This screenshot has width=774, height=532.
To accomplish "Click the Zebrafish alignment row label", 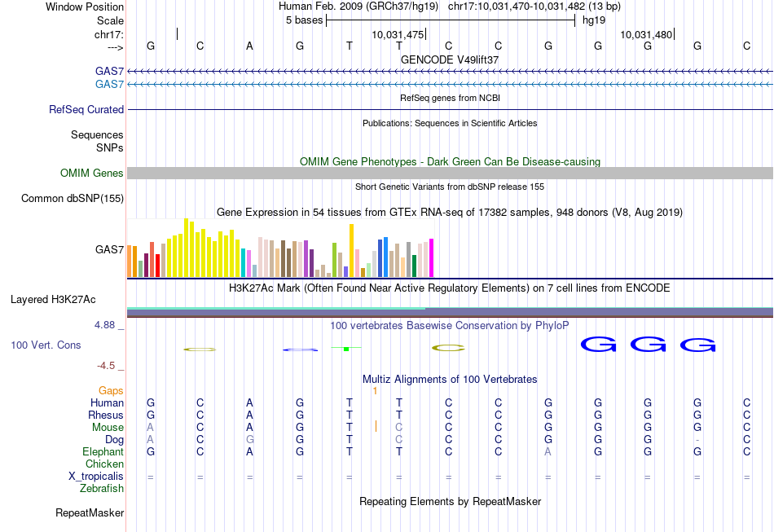I will [x=102, y=488].
